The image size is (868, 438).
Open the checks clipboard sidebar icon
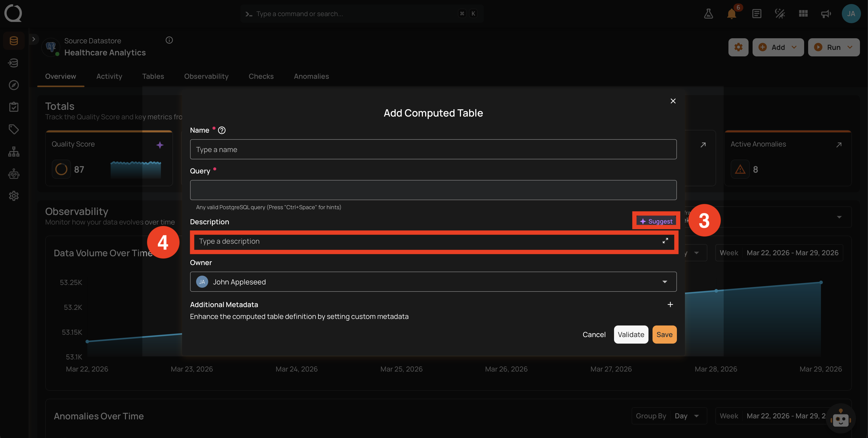coord(14,107)
